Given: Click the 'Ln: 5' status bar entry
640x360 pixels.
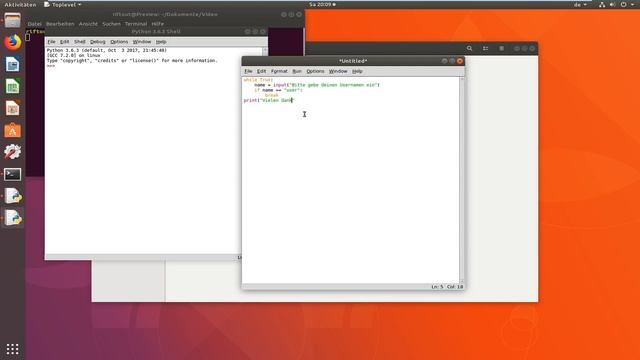Looking at the screenshot, I should [437, 287].
